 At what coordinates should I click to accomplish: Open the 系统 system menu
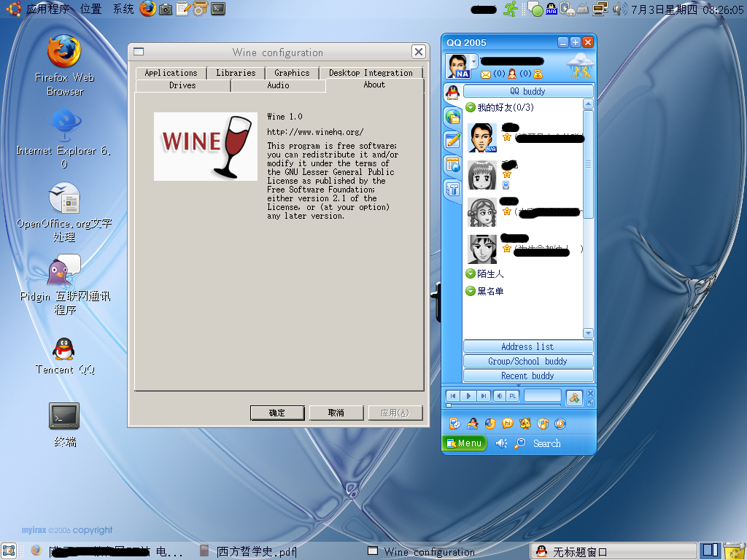pyautogui.click(x=123, y=9)
